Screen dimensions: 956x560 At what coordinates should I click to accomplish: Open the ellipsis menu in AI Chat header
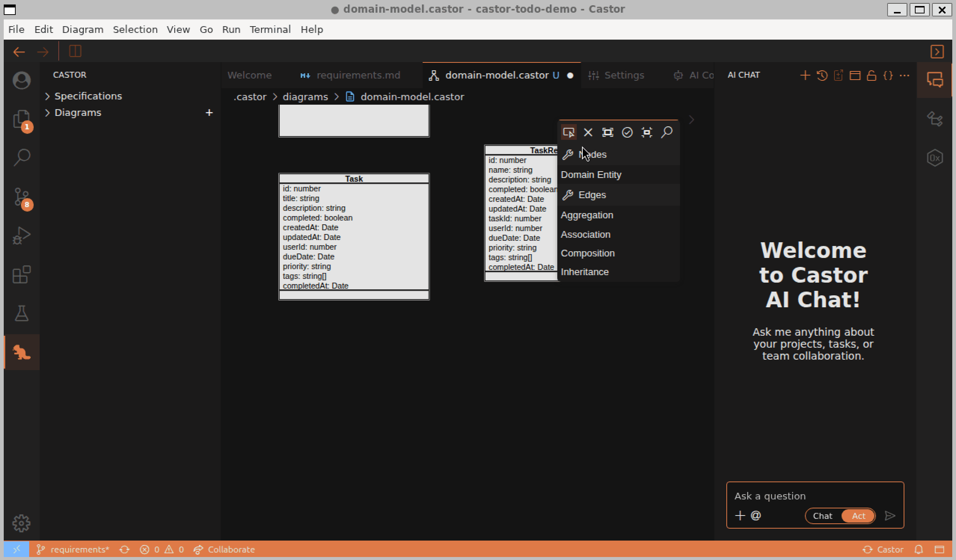point(904,75)
